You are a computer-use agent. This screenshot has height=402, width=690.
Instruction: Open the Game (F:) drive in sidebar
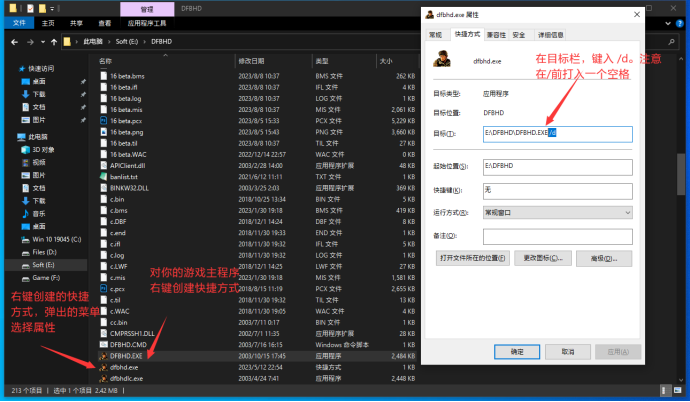point(46,277)
